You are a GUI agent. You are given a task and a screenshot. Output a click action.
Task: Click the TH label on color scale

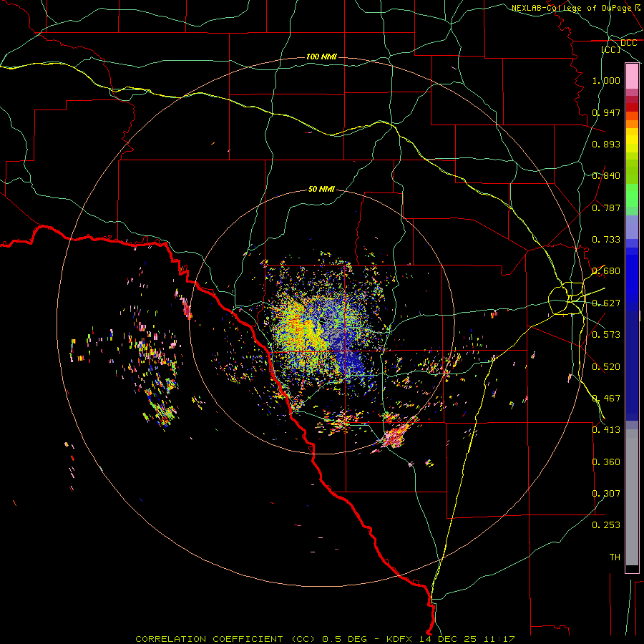pyautogui.click(x=615, y=557)
